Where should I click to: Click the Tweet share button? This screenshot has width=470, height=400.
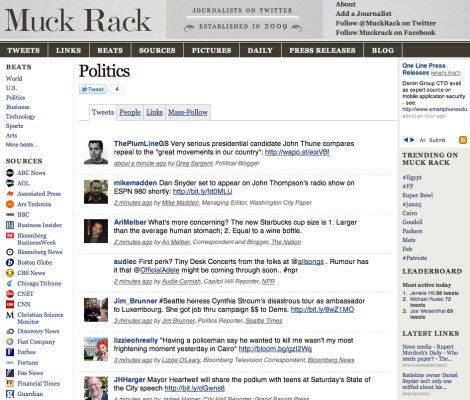point(93,89)
